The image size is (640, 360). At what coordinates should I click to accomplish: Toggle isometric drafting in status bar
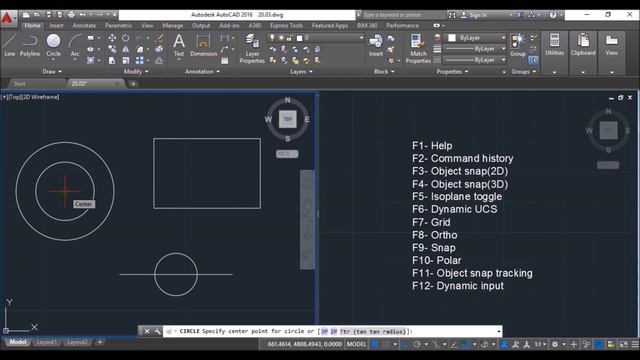436,344
